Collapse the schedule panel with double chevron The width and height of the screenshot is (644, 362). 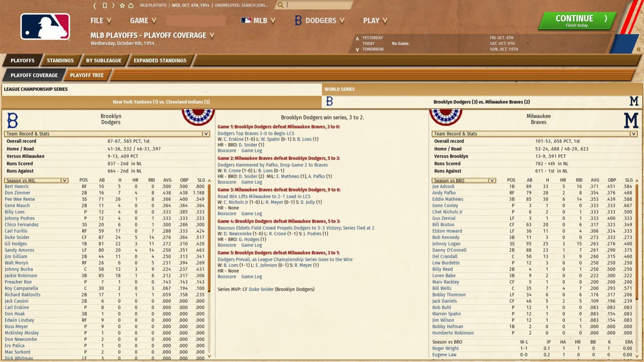(638, 49)
